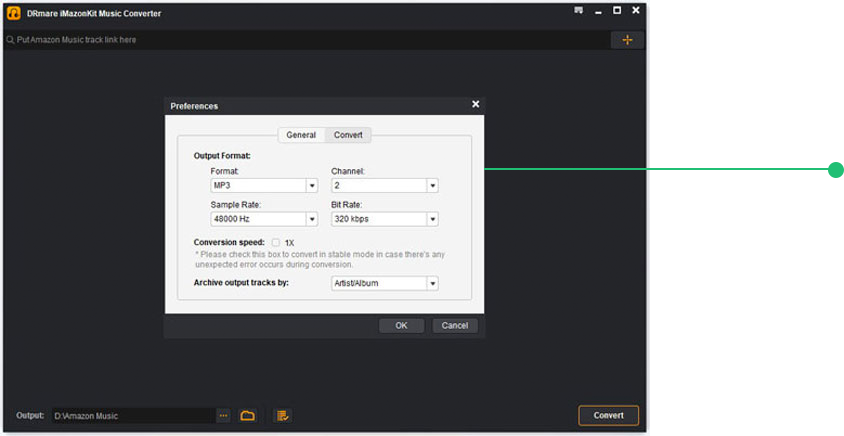Click the main Convert button
This screenshot has height=436, width=844.
609,416
